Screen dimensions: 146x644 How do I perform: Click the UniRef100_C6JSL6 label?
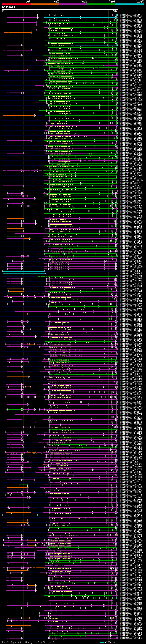pyautogui.click(x=131, y=271)
